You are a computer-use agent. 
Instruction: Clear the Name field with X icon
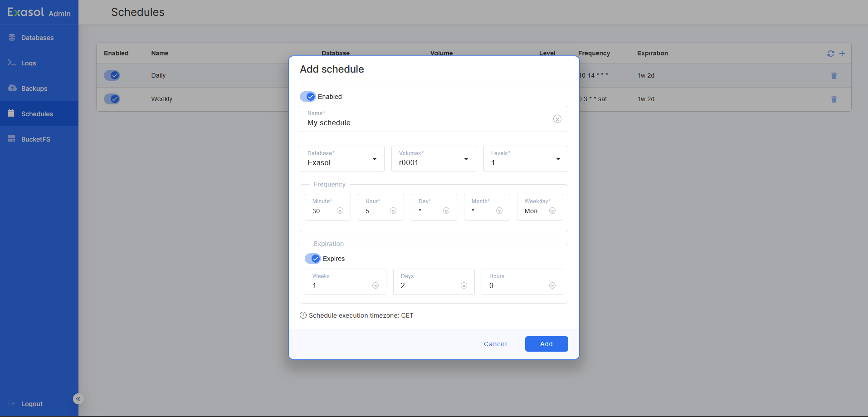click(x=557, y=119)
